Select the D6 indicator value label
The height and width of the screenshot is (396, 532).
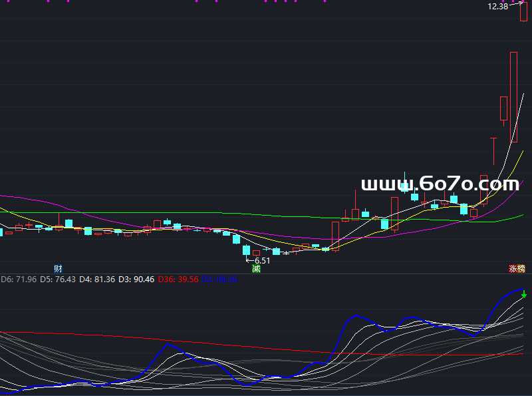19,280
